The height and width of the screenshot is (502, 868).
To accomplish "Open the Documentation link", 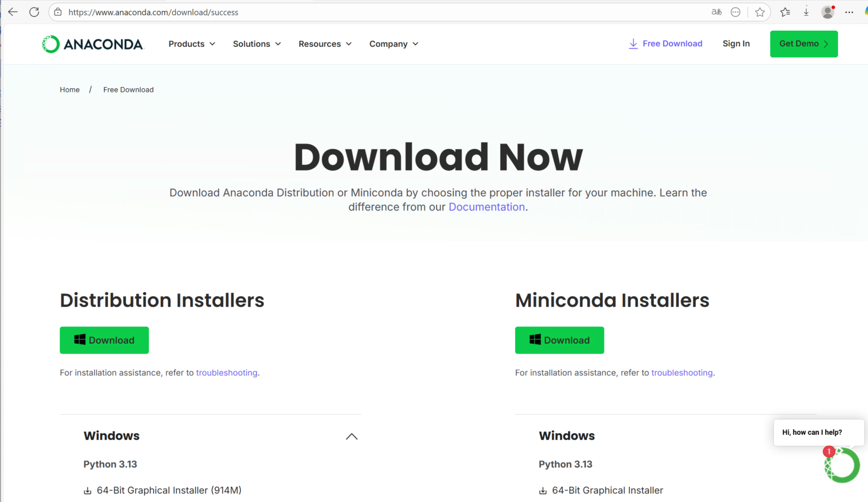I will 487,207.
